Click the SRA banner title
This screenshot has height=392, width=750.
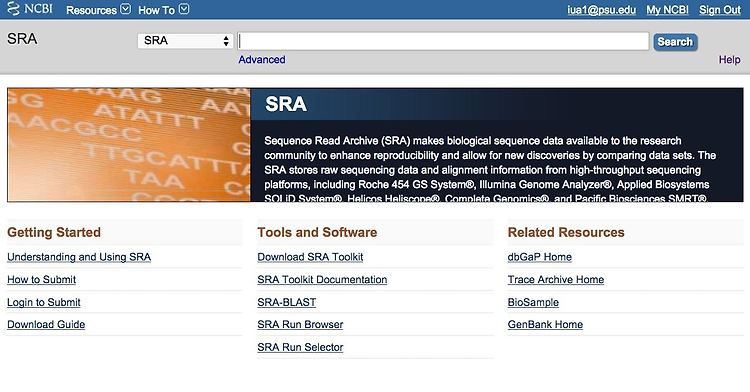tap(286, 104)
